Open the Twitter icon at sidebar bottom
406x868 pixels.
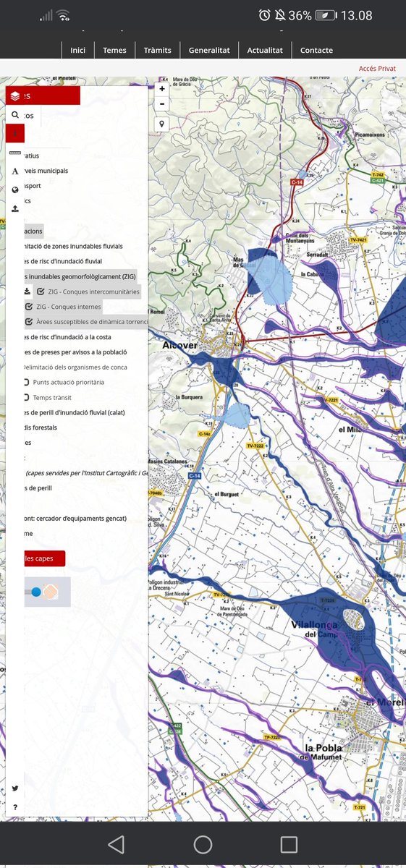click(x=14, y=788)
